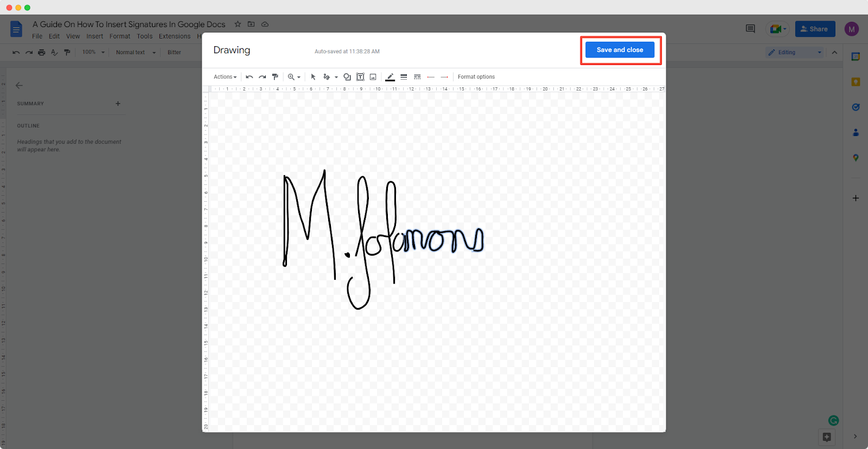Select the Text box tool
The width and height of the screenshot is (868, 449).
(360, 77)
